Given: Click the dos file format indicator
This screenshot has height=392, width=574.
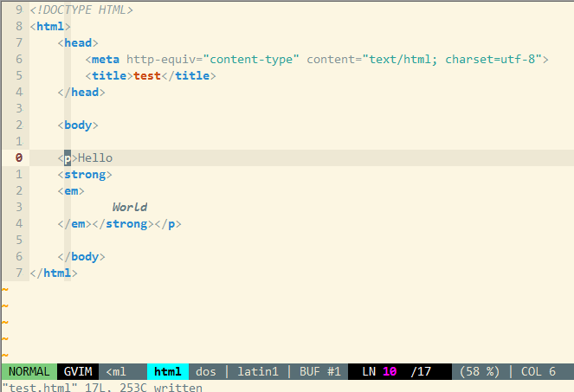Looking at the screenshot, I should click(206, 371).
